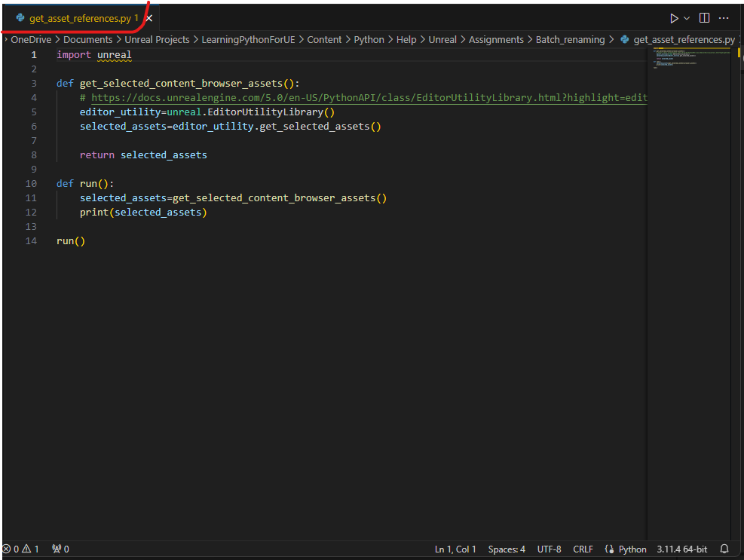744x560 pixels.
Task: Click the braces icon beside Python language
Action: 609,549
